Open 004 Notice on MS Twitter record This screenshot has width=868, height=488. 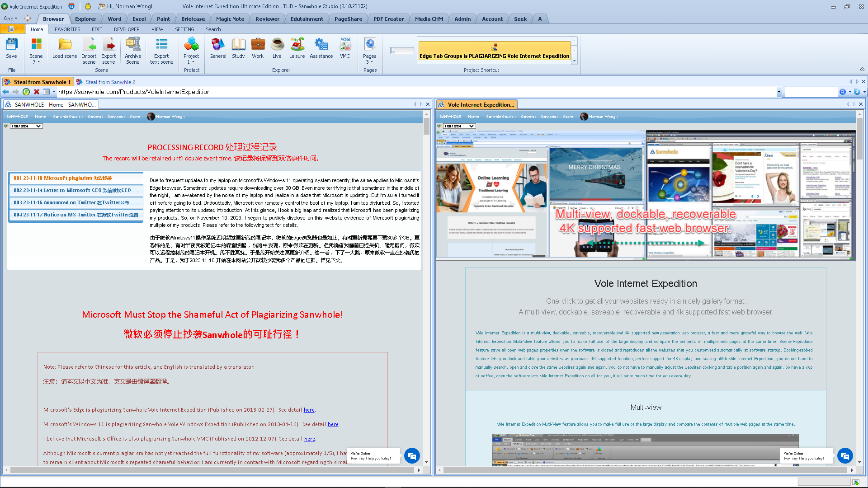click(75, 215)
